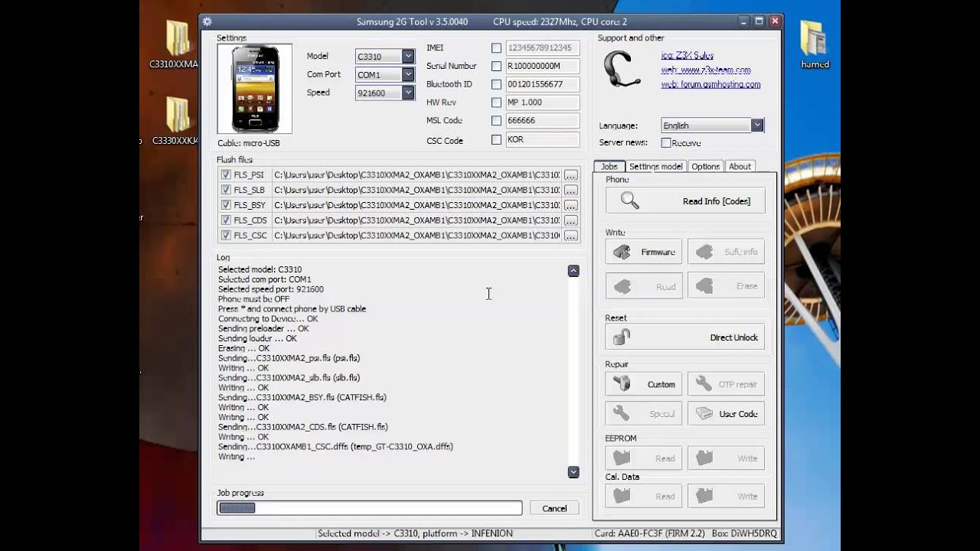Click the phone model preview image
The image size is (980, 551).
(255, 90)
